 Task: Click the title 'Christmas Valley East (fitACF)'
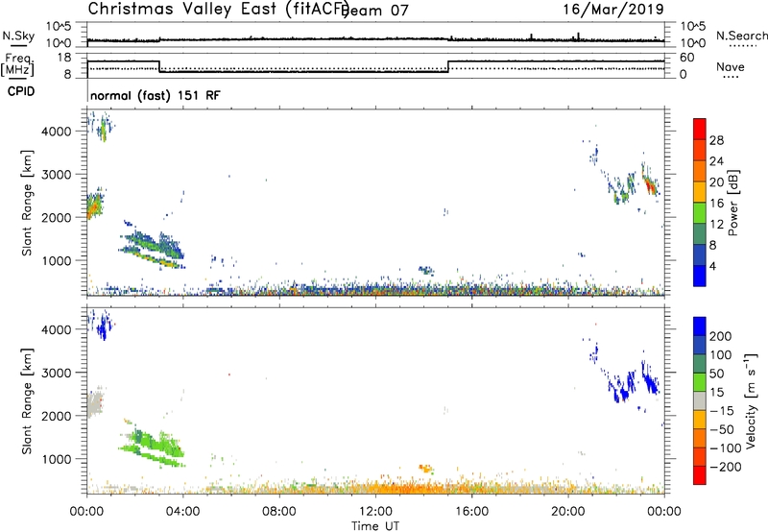pos(219,9)
